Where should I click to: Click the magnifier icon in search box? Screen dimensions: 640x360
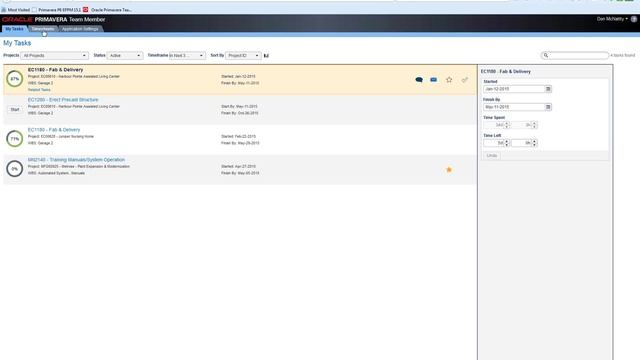(546, 55)
